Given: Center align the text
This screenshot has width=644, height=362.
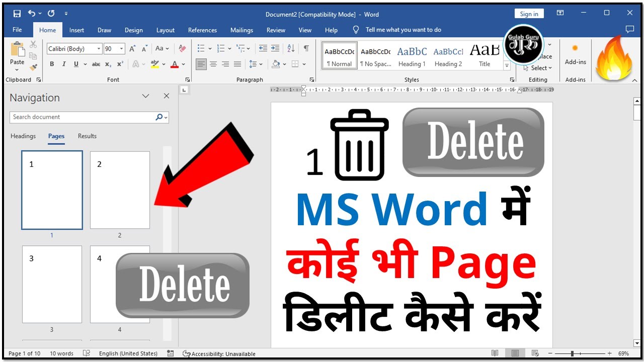Looking at the screenshot, I should [213, 64].
